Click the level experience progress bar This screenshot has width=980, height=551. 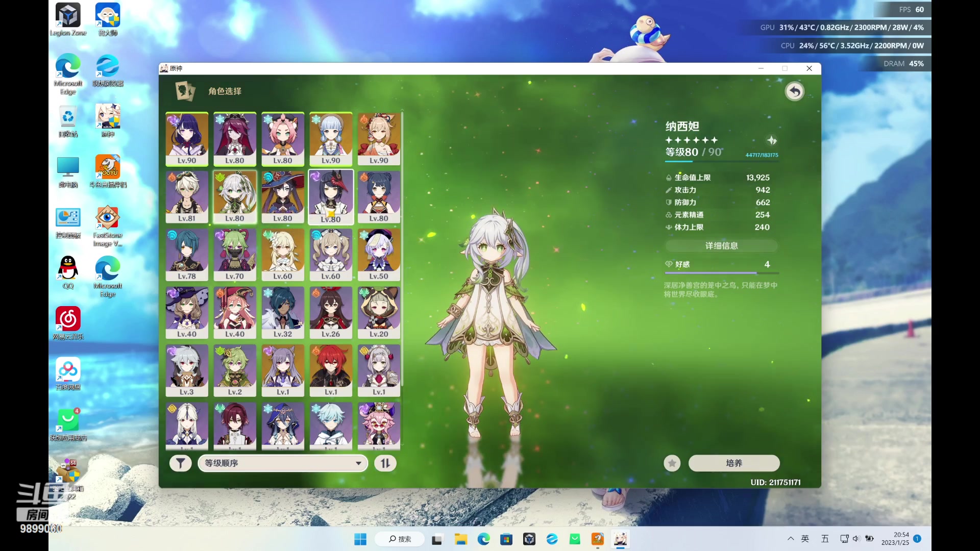721,161
